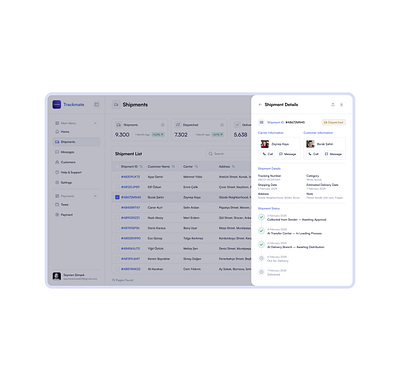
Task: Open the shipment ID link for Ayşe Demir
Action: (130, 177)
